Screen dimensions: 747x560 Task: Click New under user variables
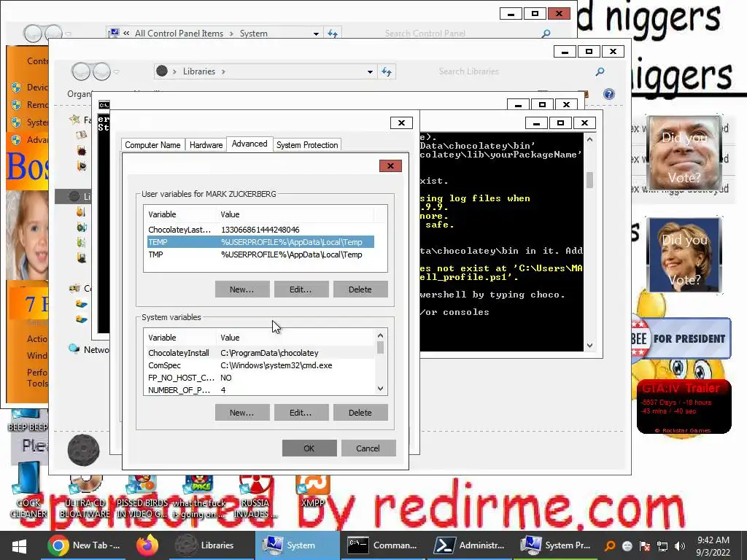tap(242, 289)
